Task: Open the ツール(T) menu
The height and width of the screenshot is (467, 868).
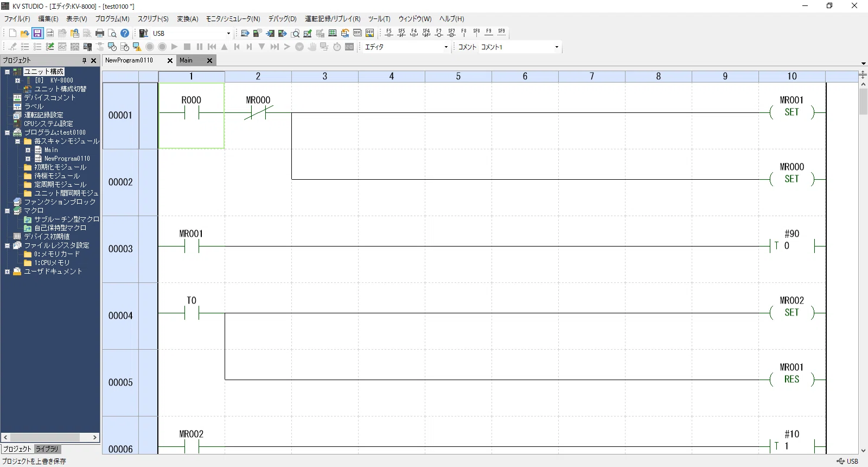Action: pos(379,18)
